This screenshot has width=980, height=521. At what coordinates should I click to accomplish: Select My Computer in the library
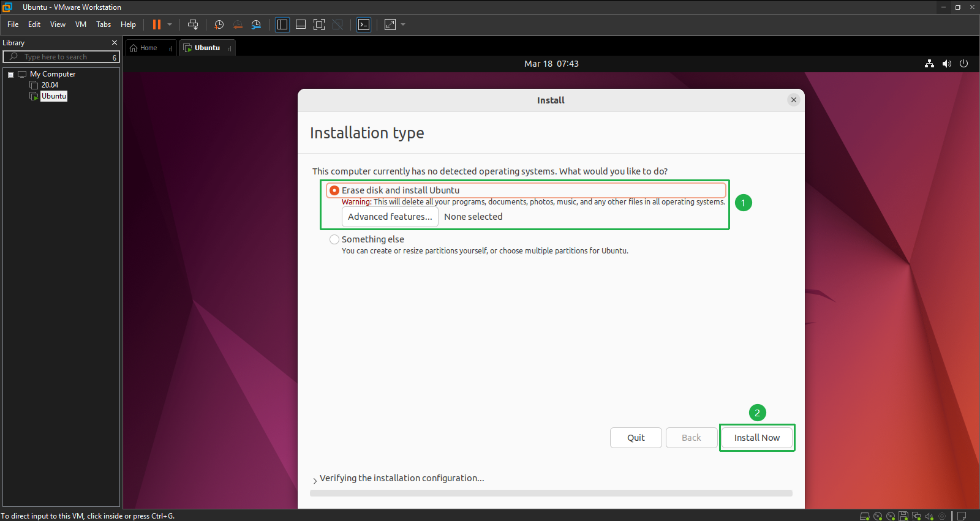(x=53, y=74)
